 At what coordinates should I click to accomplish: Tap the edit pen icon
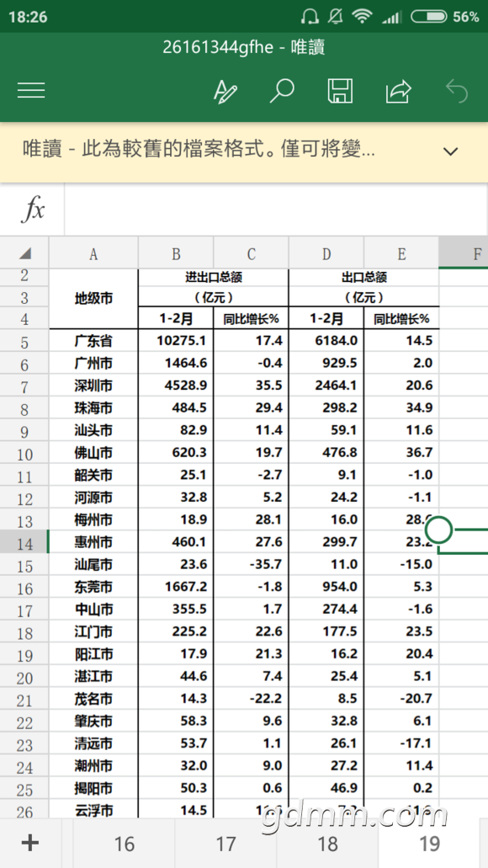pyautogui.click(x=225, y=91)
